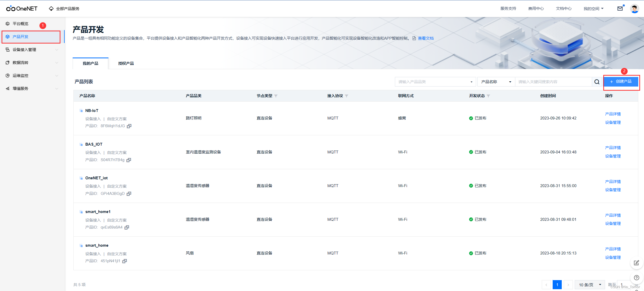Click the search magnifier icon
This screenshot has height=291, width=644.
coord(597,82)
